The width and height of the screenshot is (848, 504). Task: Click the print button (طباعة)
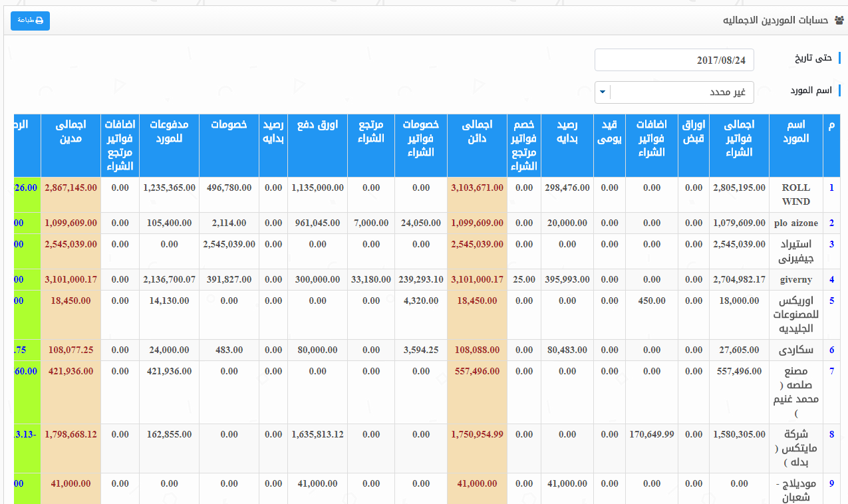(30, 21)
